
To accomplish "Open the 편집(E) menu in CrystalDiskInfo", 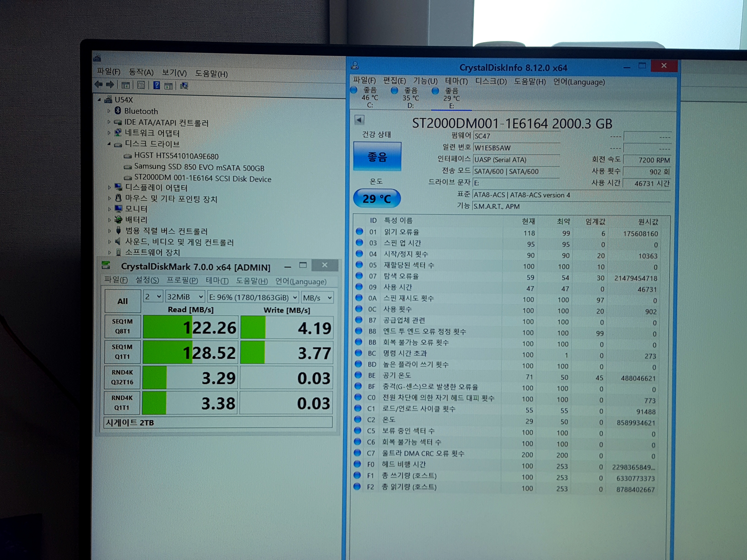I will pyautogui.click(x=394, y=81).
